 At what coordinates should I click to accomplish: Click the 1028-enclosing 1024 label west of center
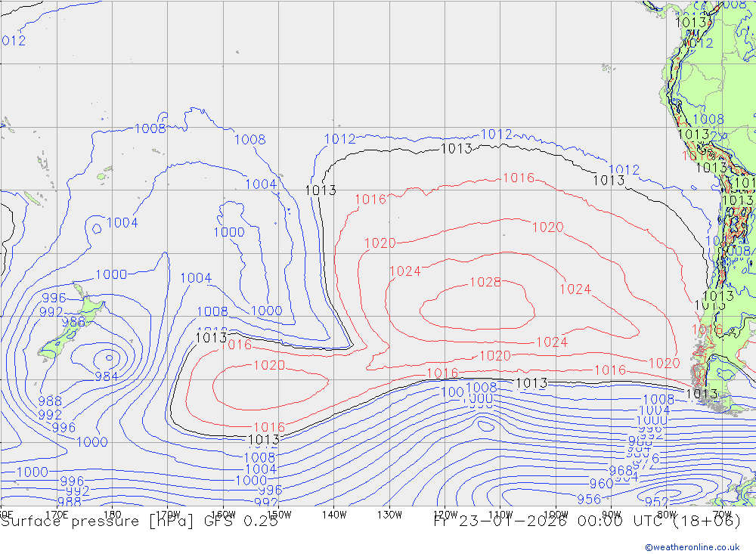(405, 271)
